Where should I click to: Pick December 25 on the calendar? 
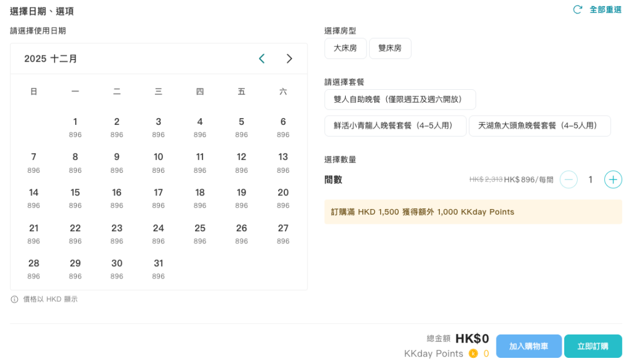pos(200,233)
